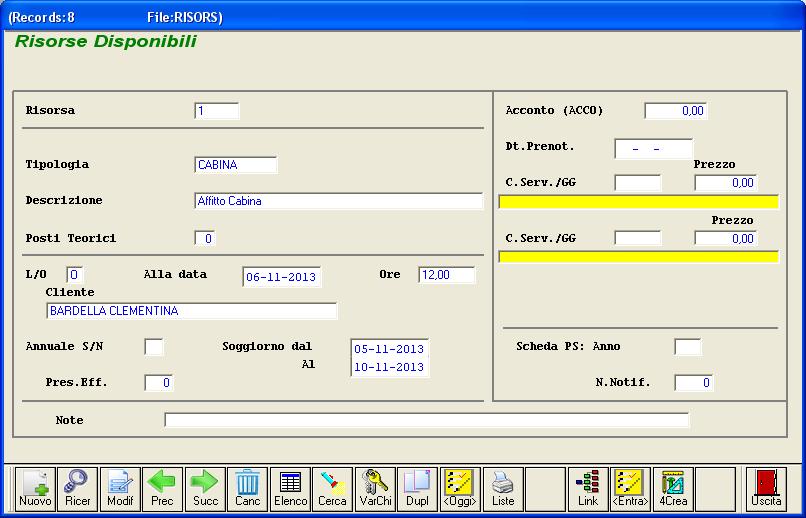Click the Annuale S/N field box

154,347
